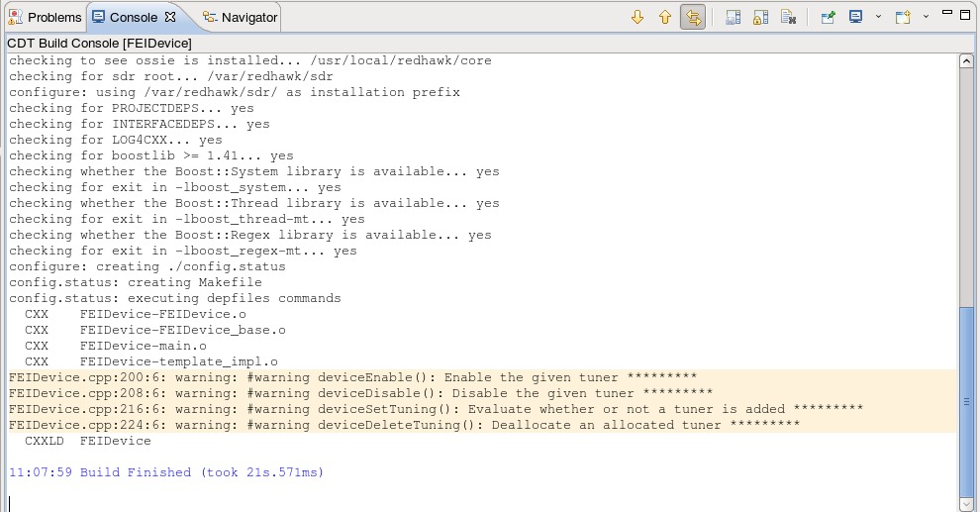Image resolution: width=980 pixels, height=512 pixels.
Task: Switch to the Problems tab
Action: coord(45,17)
